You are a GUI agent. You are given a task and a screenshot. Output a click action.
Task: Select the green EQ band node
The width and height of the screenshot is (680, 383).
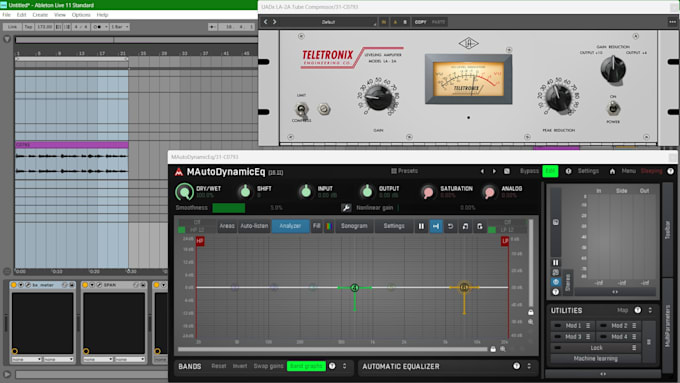[355, 288]
